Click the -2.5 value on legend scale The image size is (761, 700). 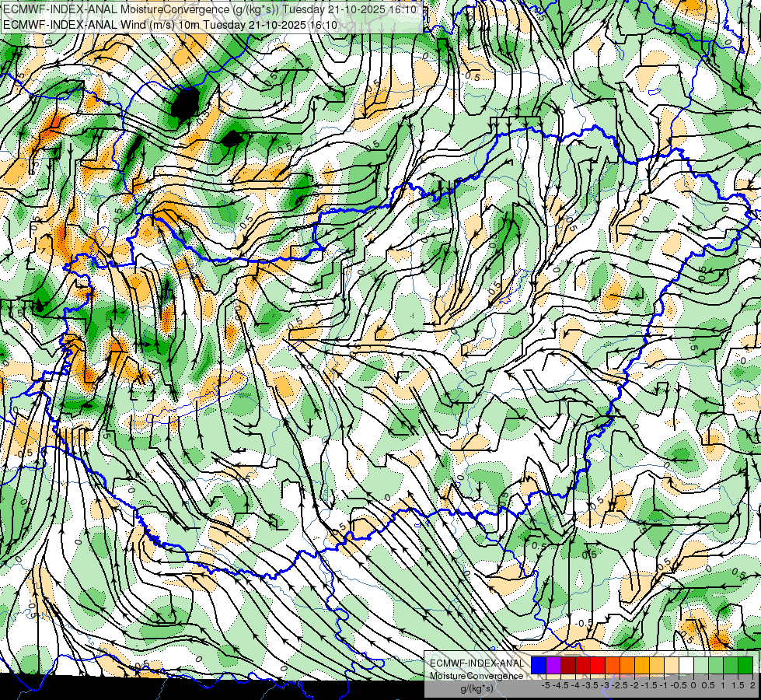[620, 685]
